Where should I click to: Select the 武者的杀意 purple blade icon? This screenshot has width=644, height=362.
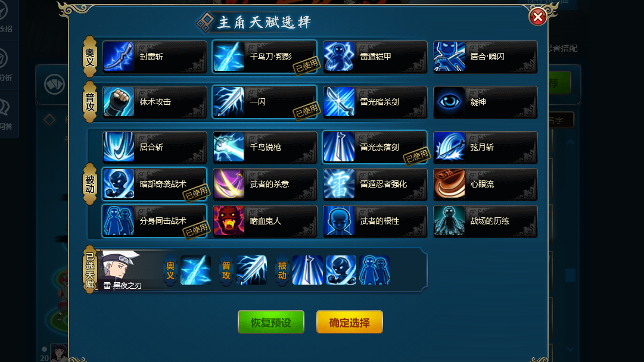click(x=229, y=184)
